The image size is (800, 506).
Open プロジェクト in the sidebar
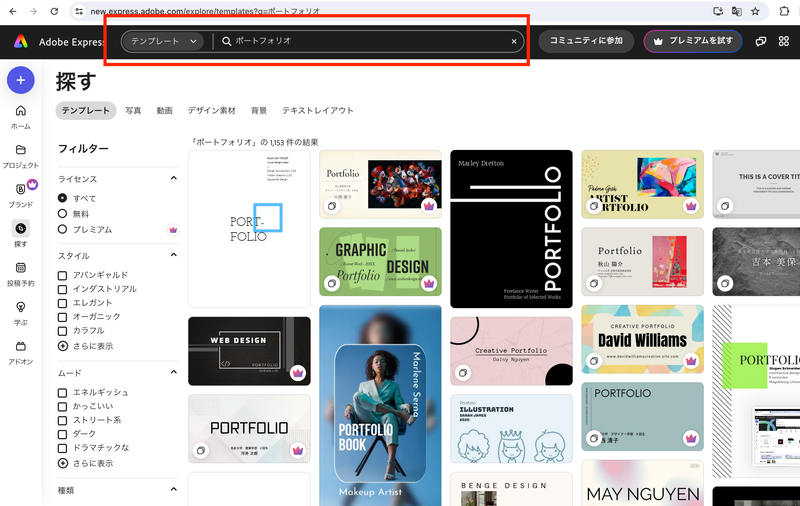tap(20, 157)
